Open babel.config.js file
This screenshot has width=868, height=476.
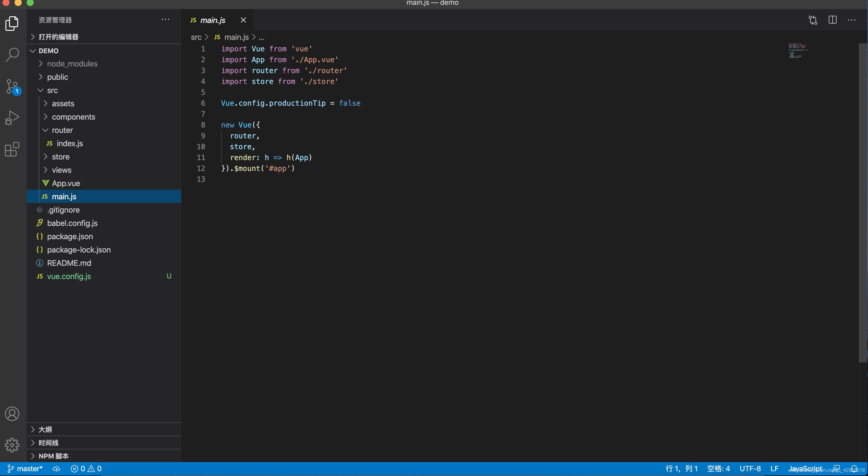click(x=104, y=223)
